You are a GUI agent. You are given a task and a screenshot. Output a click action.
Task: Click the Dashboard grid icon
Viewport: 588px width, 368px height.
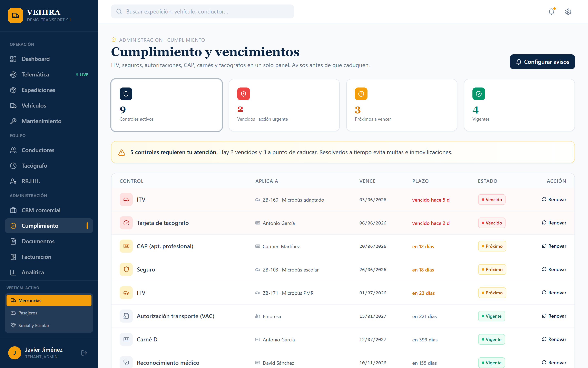click(x=13, y=59)
